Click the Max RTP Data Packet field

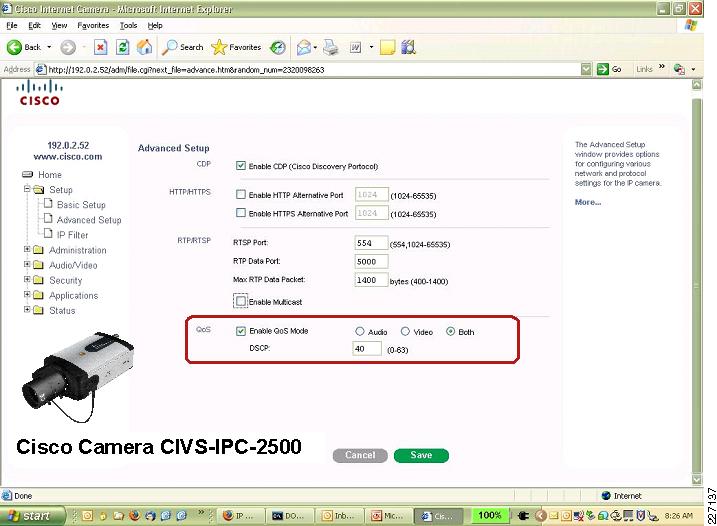coord(371,279)
